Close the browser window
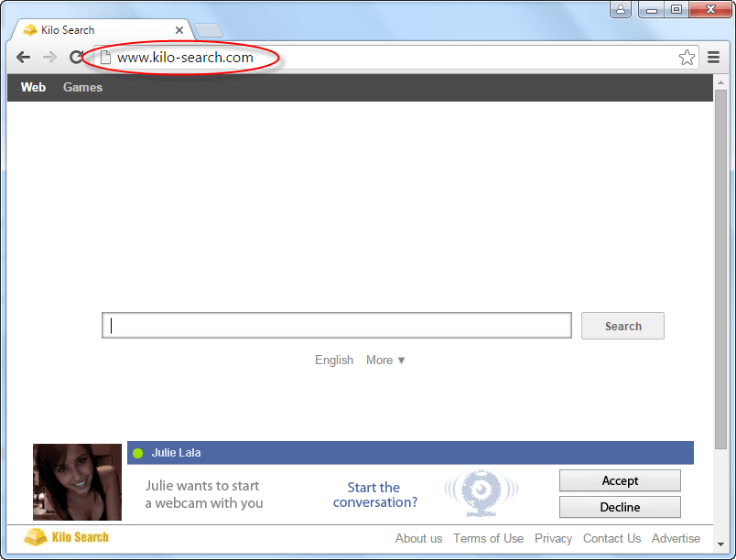The height and width of the screenshot is (560, 736). [710, 9]
